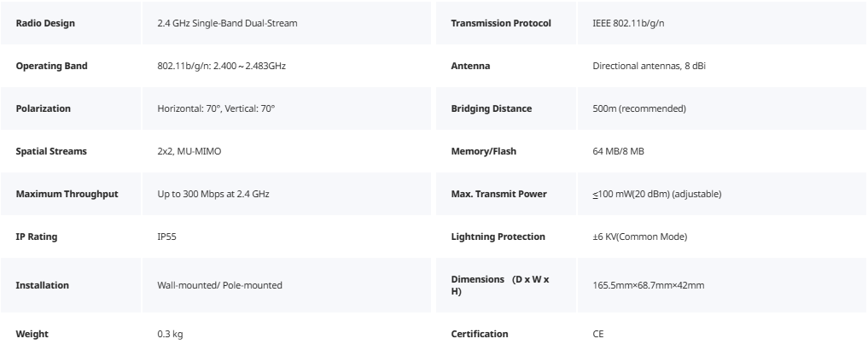868x362 pixels.
Task: Click Up to 300 Mbps value
Action: coord(213,194)
